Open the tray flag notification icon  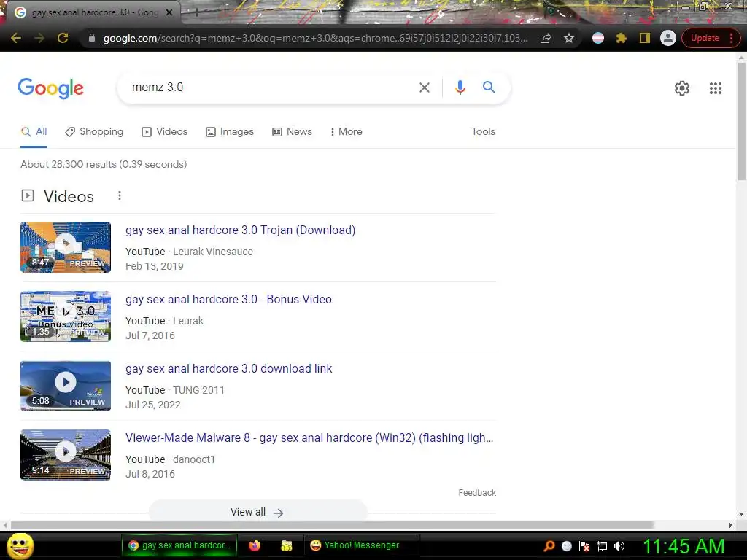tap(584, 546)
